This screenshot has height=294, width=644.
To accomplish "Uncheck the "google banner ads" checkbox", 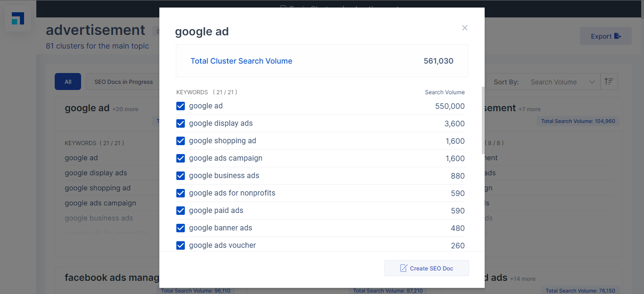I will pyautogui.click(x=181, y=228).
